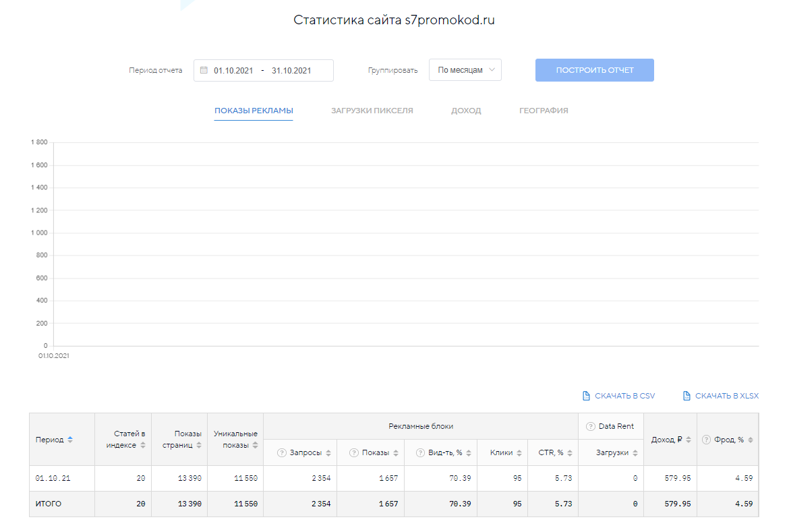Click the CSV file download icon
This screenshot has width=789, height=532.
coord(586,396)
